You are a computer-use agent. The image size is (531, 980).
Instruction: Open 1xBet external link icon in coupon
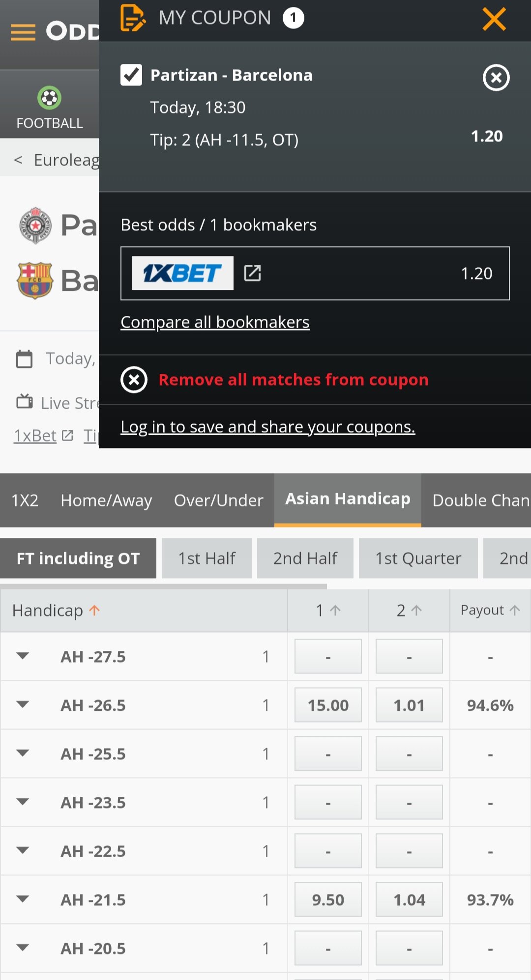tap(253, 273)
